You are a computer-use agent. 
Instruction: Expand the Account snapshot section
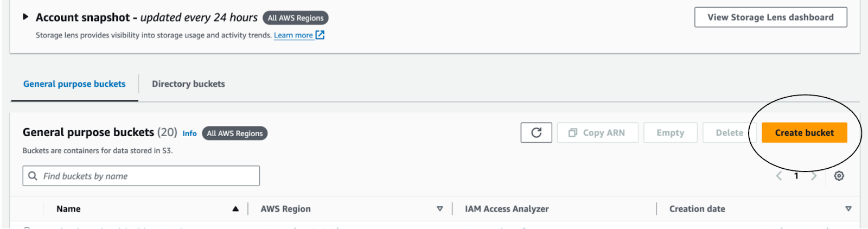pos(25,17)
